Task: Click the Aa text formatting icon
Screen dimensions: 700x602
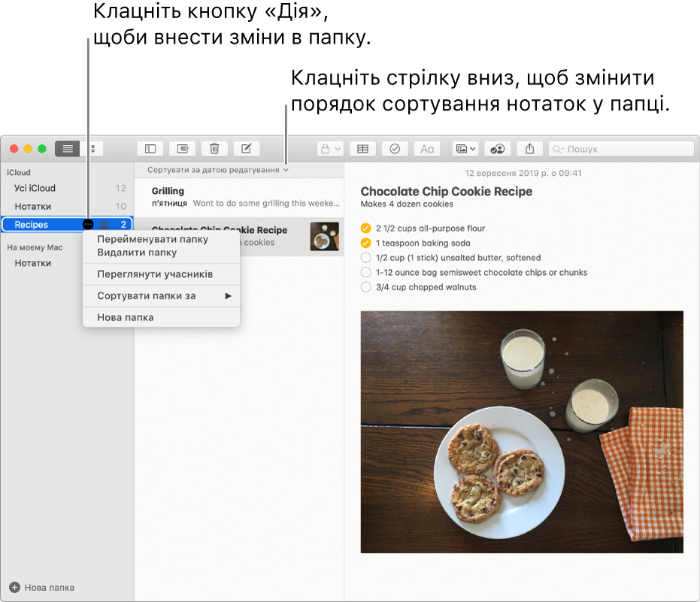Action: pos(427,148)
